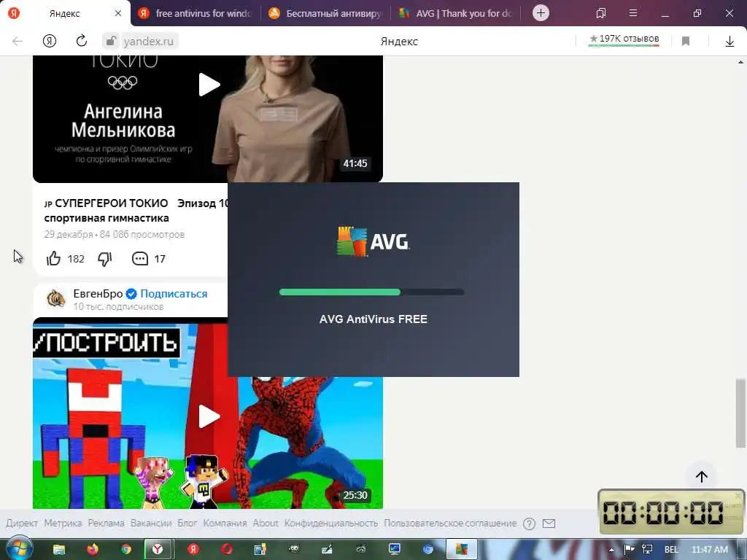Switch to the Яндекс tab
Image resolution: width=747 pixels, height=560 pixels.
[x=65, y=13]
